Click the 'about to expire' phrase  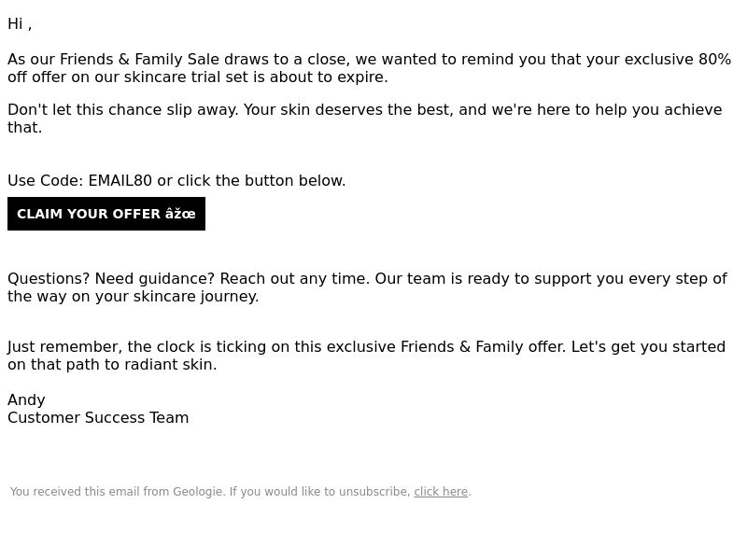tap(329, 77)
